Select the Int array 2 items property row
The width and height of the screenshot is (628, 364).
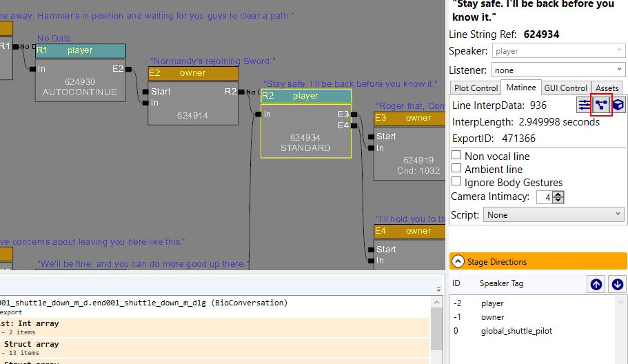coord(214,327)
